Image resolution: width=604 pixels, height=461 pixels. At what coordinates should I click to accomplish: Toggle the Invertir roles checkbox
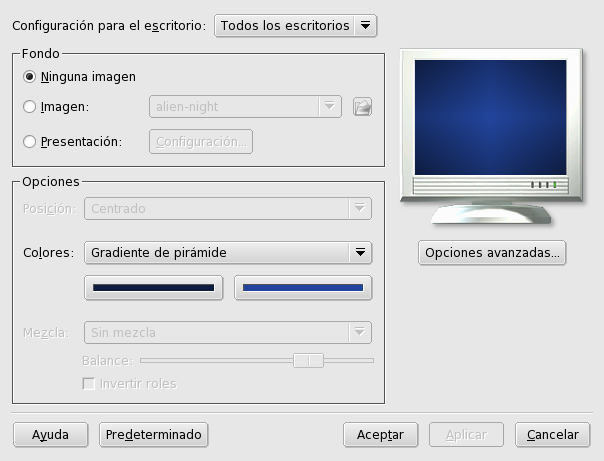(89, 384)
